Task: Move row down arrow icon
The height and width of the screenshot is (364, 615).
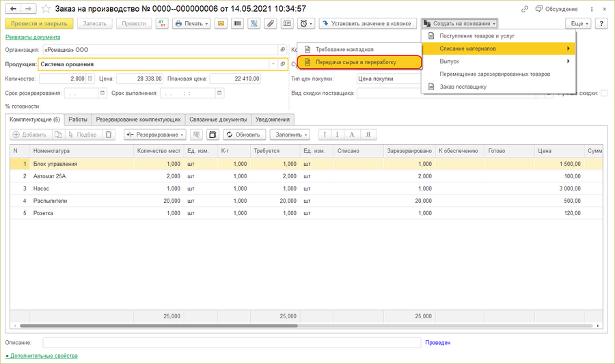Action: [x=338, y=135]
